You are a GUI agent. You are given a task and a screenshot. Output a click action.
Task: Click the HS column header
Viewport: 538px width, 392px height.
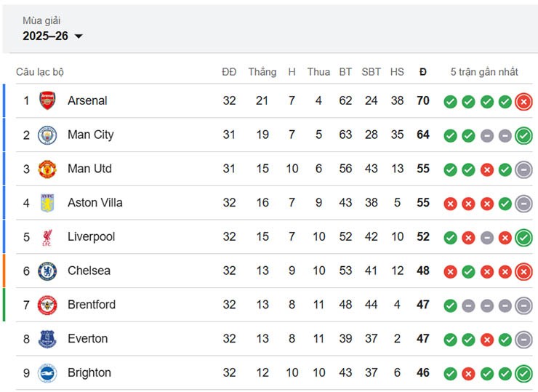(x=397, y=72)
